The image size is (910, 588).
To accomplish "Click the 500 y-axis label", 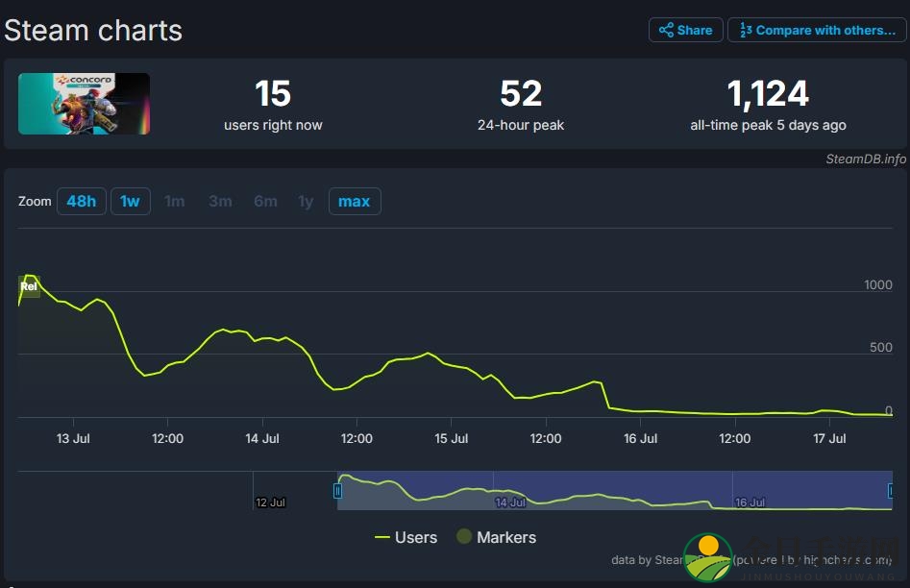I will [x=881, y=347].
